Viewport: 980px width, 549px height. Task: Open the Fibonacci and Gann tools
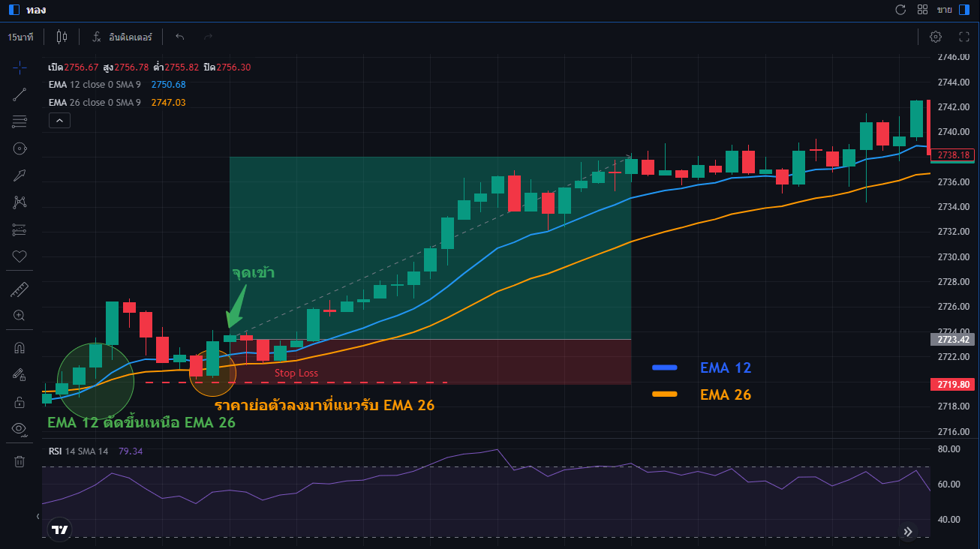20,121
